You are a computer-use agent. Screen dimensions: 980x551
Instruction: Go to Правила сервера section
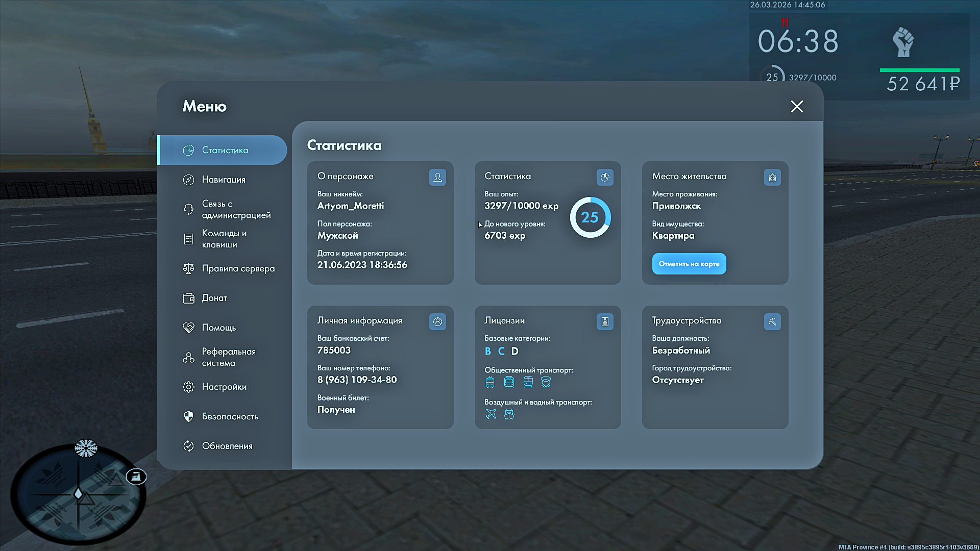pos(238,268)
